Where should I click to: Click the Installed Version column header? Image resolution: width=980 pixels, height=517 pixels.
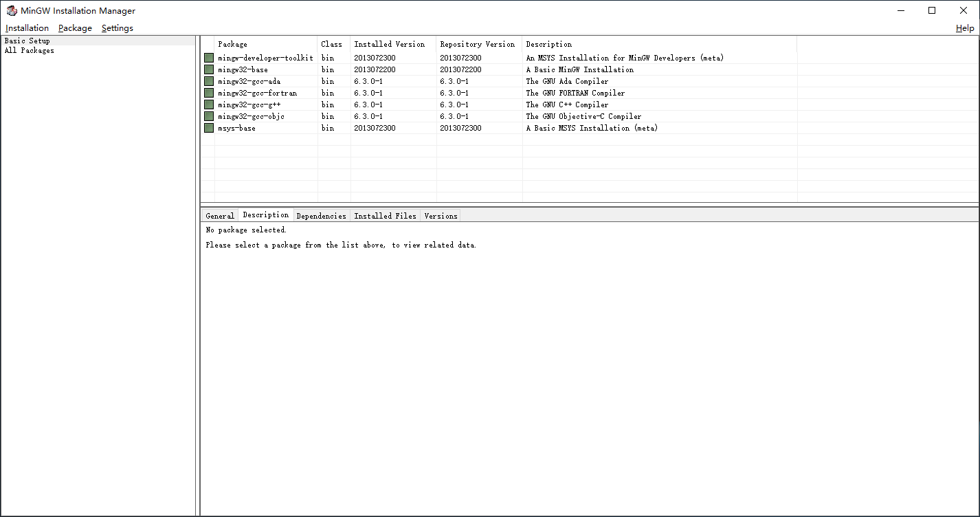click(x=394, y=44)
